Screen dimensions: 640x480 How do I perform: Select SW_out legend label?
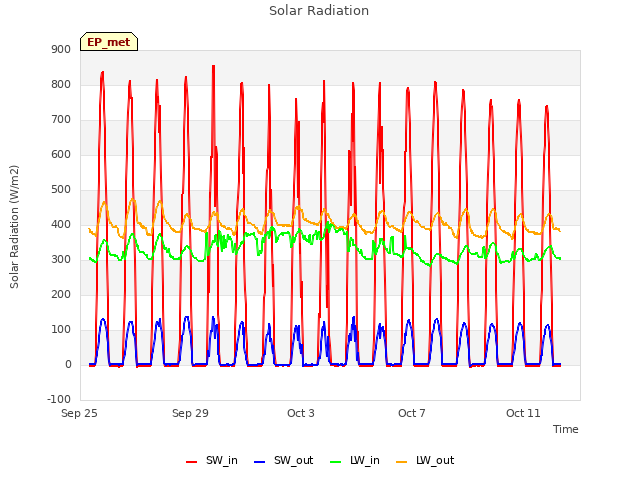point(293,460)
